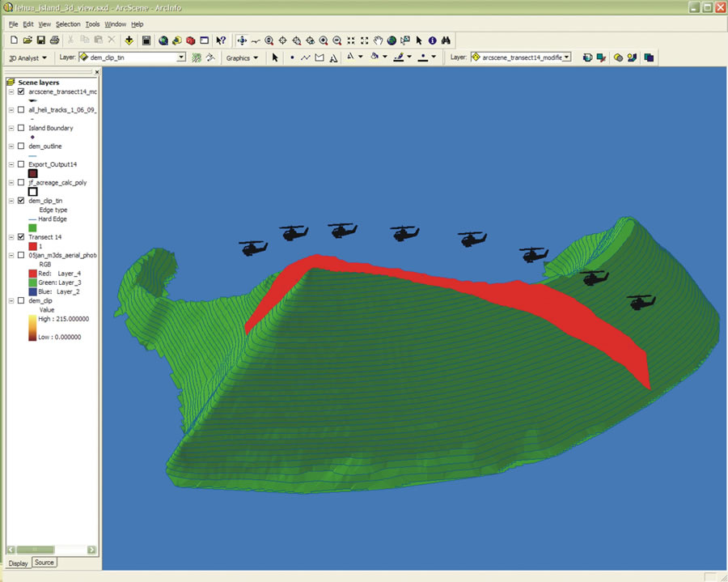Choose the New Polygon graphic tool
The width and height of the screenshot is (728, 582).
320,57
